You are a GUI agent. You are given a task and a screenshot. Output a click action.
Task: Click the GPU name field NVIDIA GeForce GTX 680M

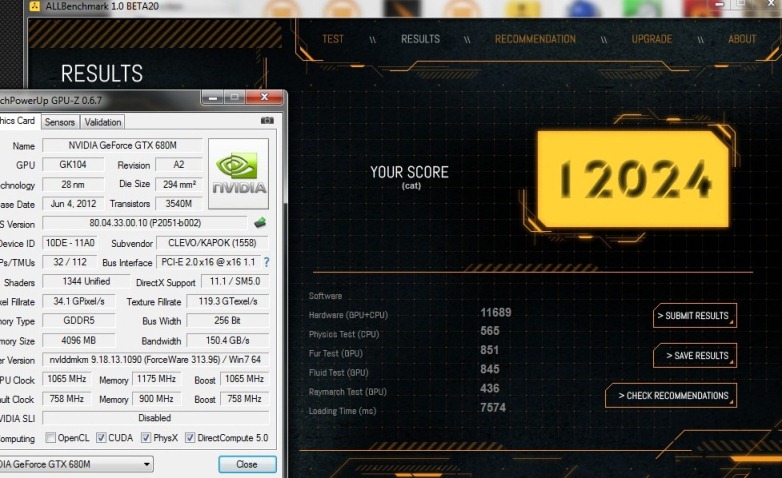(x=122, y=145)
